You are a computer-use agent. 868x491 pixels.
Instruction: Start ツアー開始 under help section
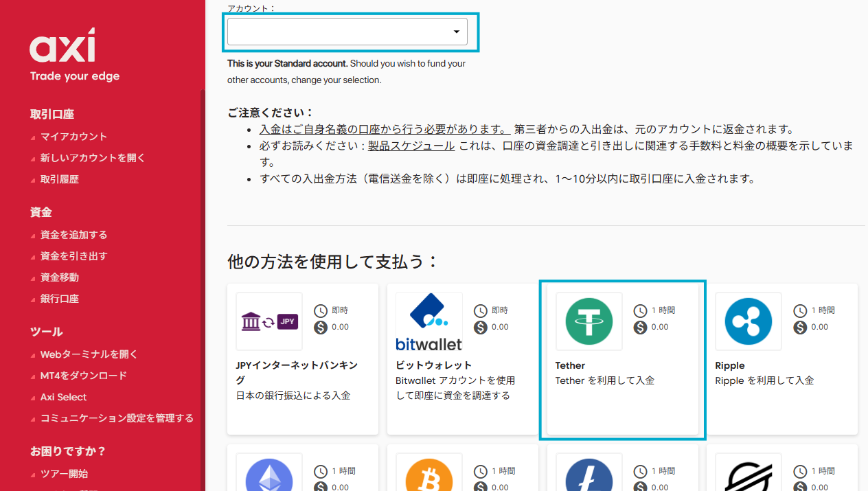64,474
